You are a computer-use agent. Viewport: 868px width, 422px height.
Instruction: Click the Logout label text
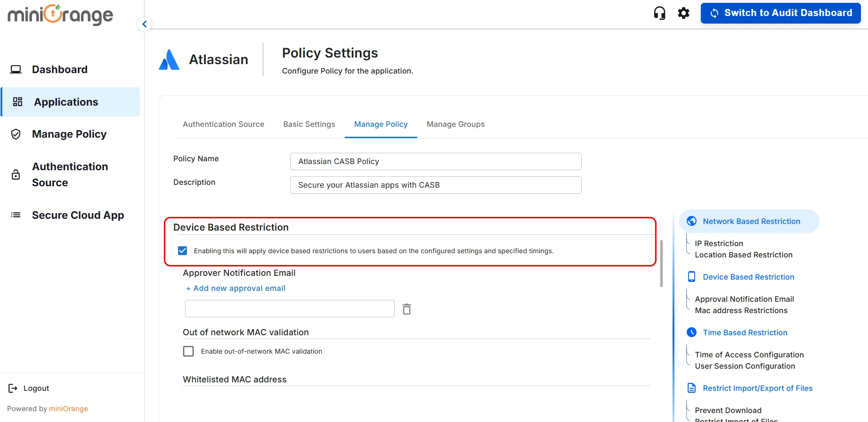[x=36, y=388]
